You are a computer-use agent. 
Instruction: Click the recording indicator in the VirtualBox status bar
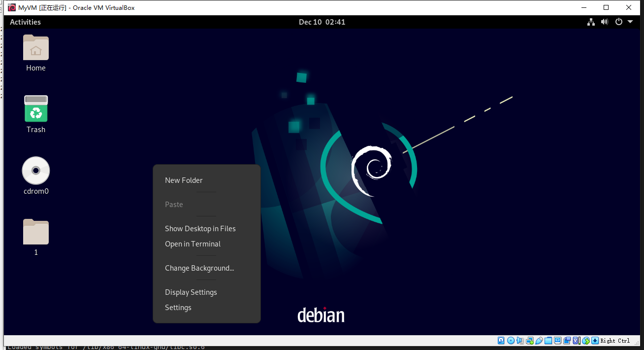(567, 340)
